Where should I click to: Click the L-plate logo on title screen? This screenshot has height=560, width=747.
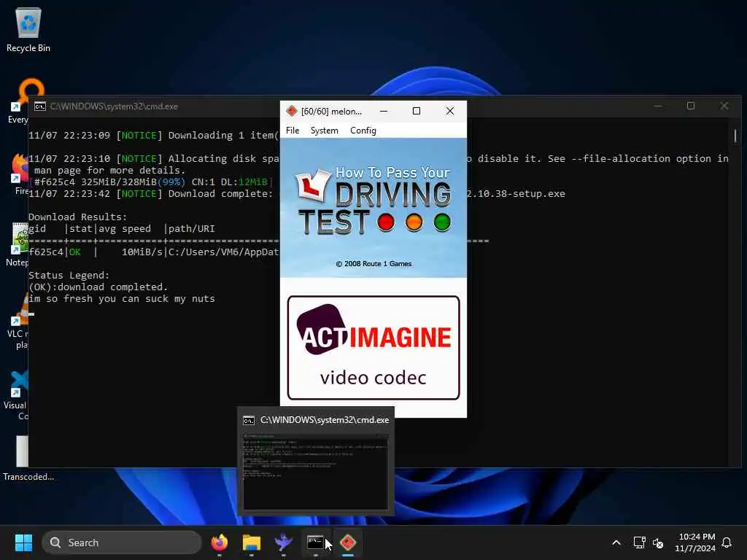[312, 185]
